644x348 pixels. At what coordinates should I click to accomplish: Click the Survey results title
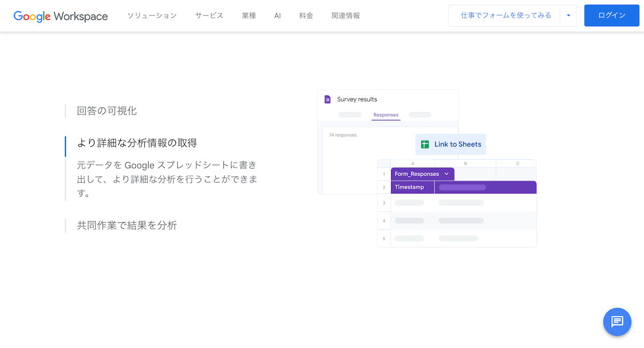pos(357,99)
